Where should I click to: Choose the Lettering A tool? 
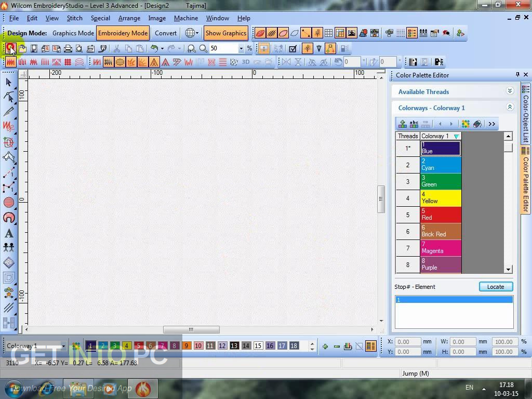(x=9, y=233)
